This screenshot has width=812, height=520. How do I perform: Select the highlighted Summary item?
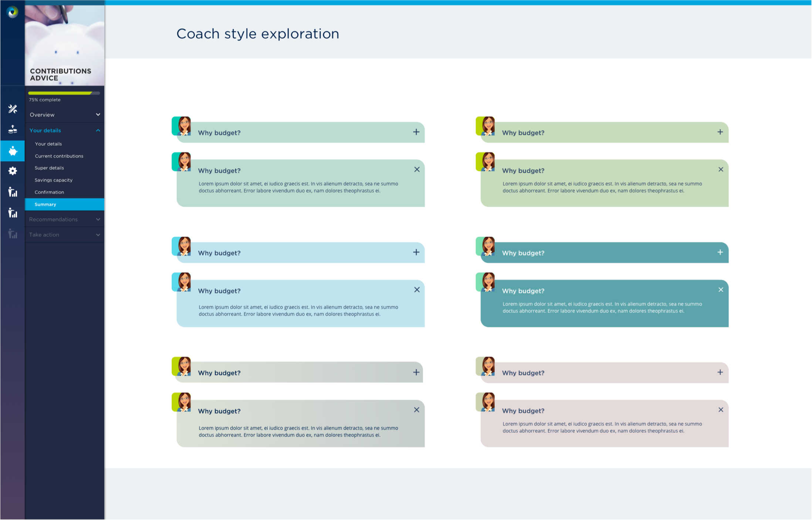(x=65, y=204)
